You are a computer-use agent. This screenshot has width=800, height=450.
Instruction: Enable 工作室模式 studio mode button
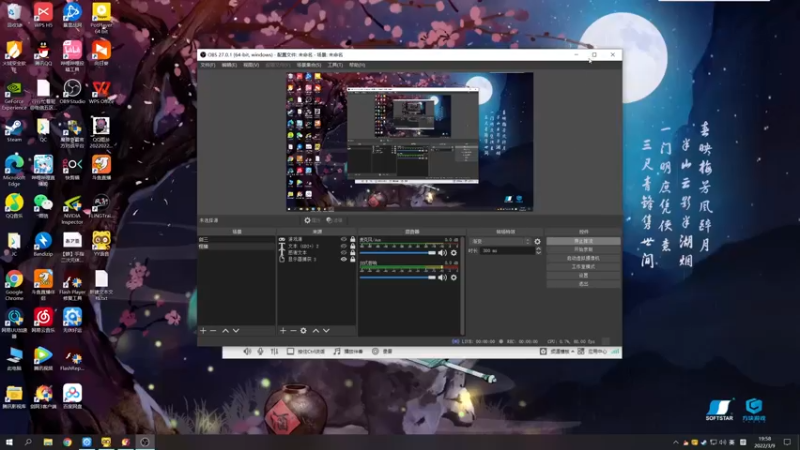(583, 267)
